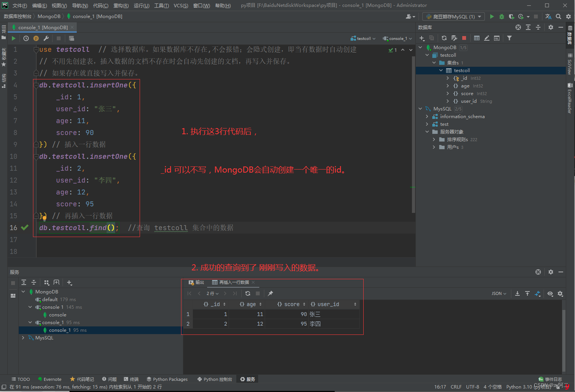The width and height of the screenshot is (575, 392).
Task: Expand the information_schema node
Action: point(427,117)
